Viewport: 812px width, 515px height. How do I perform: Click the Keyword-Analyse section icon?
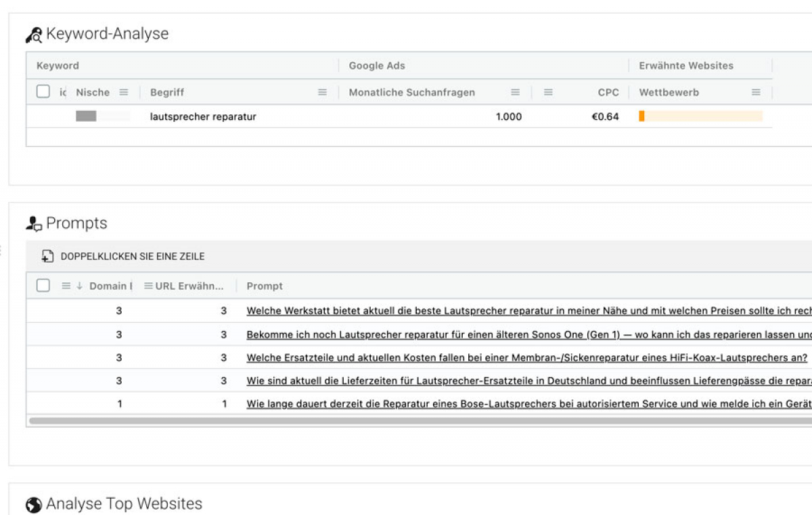[34, 35]
